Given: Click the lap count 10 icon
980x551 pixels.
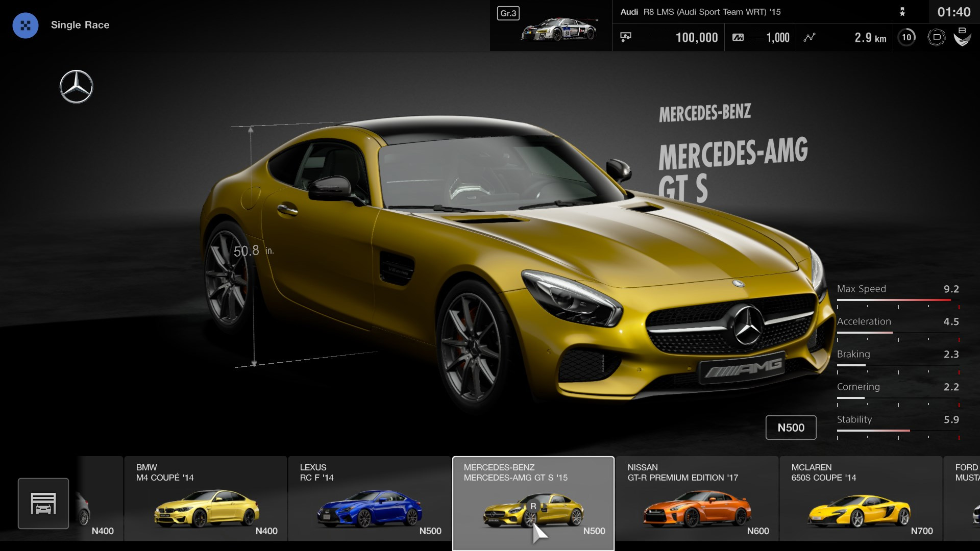Looking at the screenshot, I should (x=906, y=37).
